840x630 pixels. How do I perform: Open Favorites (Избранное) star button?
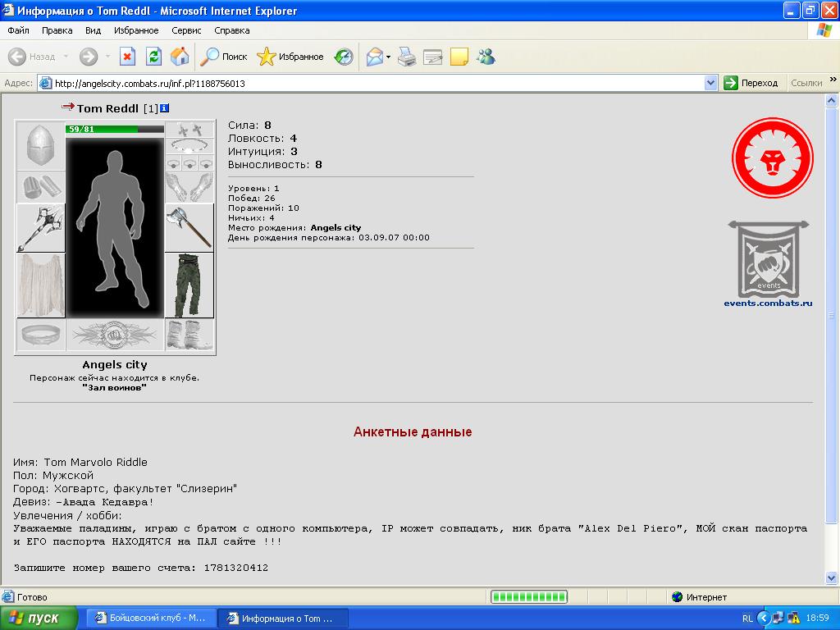(x=290, y=57)
